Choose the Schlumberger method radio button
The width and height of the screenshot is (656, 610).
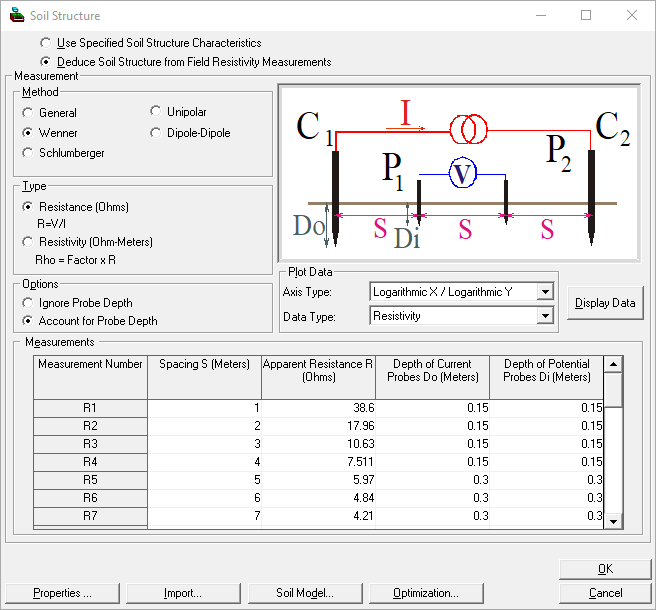pyautogui.click(x=28, y=153)
